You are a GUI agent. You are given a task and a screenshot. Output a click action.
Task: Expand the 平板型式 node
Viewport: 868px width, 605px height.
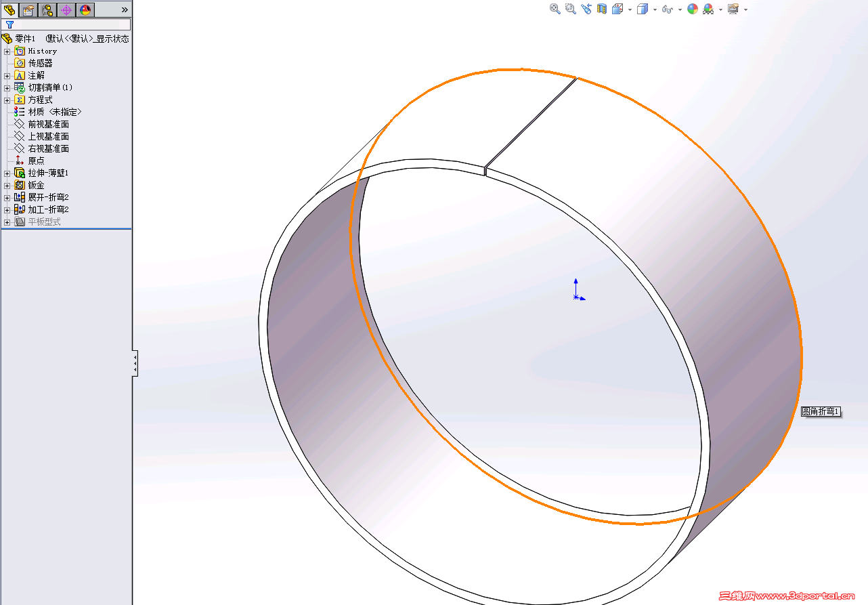(7, 222)
